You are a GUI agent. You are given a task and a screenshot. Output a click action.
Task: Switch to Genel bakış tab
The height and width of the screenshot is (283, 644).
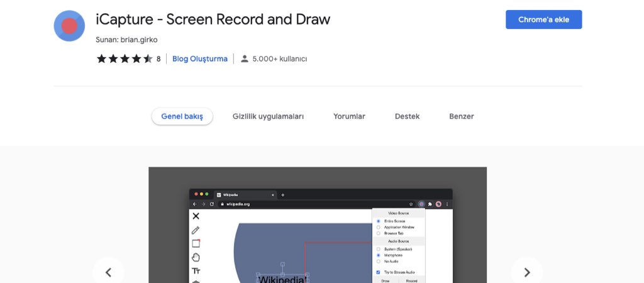[182, 116]
